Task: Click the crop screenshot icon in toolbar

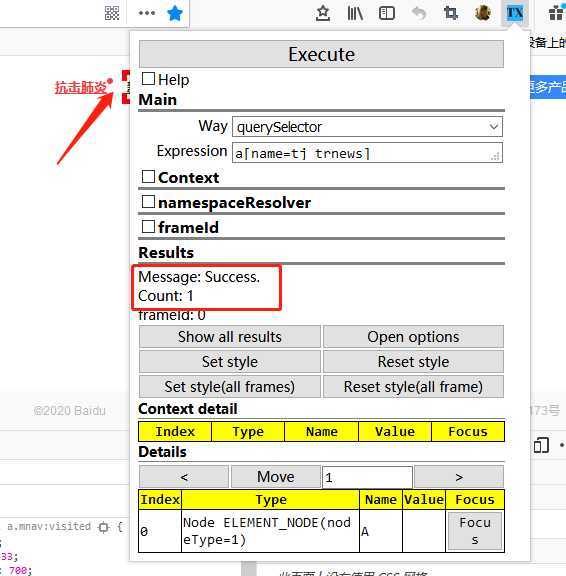Action: tap(451, 13)
